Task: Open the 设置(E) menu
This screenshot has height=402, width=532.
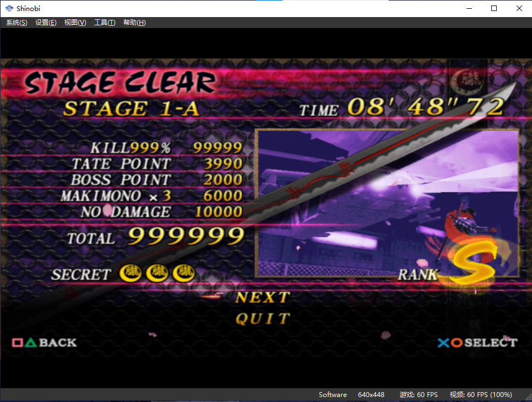Action: [46, 23]
